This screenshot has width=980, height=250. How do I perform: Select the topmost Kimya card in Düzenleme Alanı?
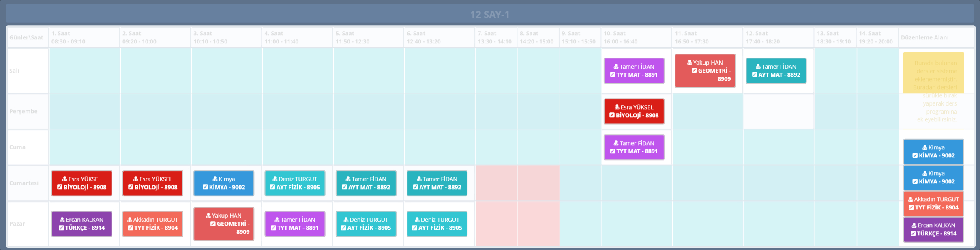[933, 151]
